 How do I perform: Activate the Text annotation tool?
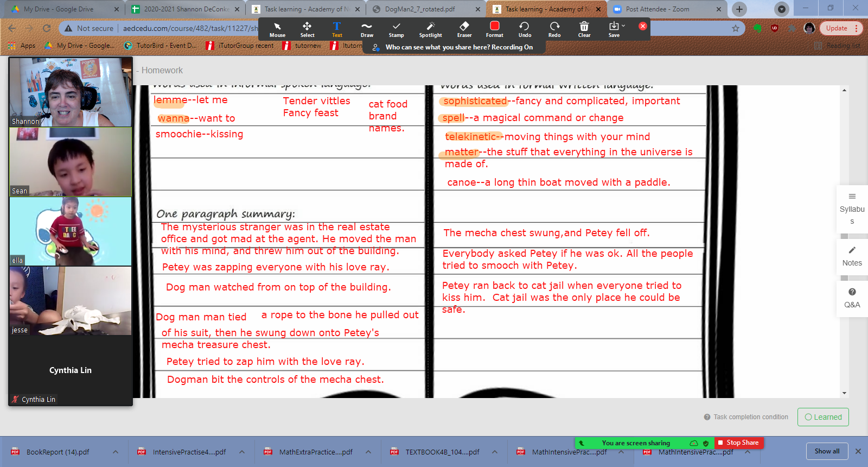(x=337, y=30)
